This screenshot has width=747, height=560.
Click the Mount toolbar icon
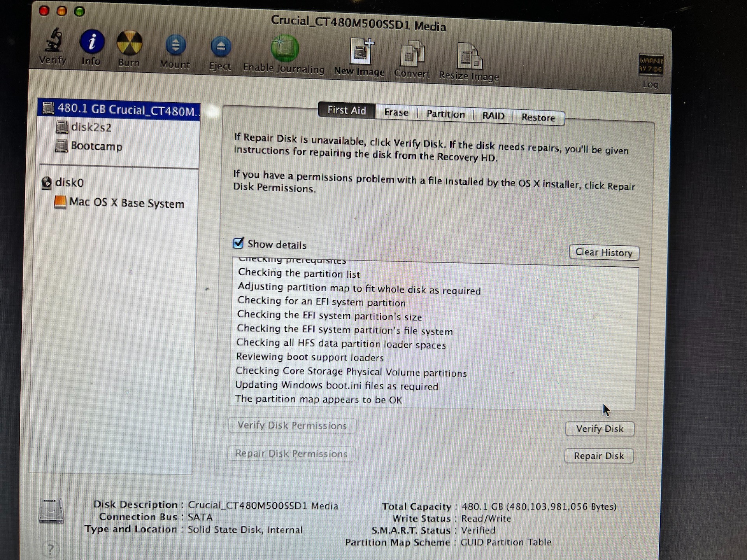175,47
